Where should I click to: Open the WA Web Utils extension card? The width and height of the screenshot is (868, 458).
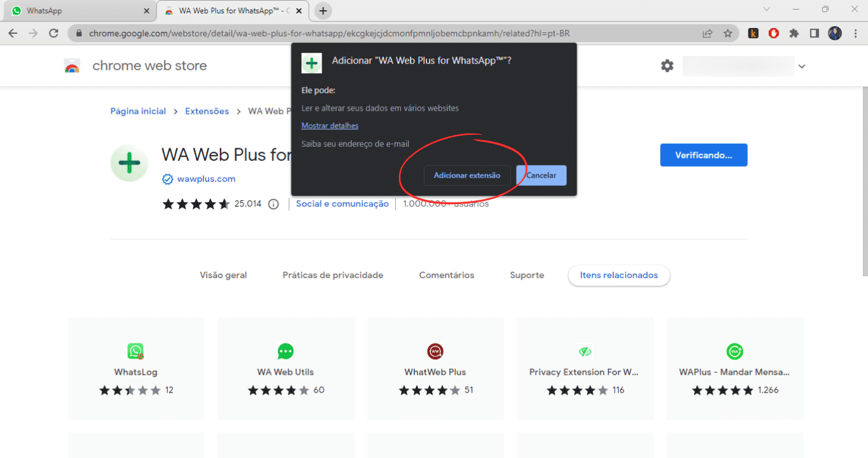point(286,369)
